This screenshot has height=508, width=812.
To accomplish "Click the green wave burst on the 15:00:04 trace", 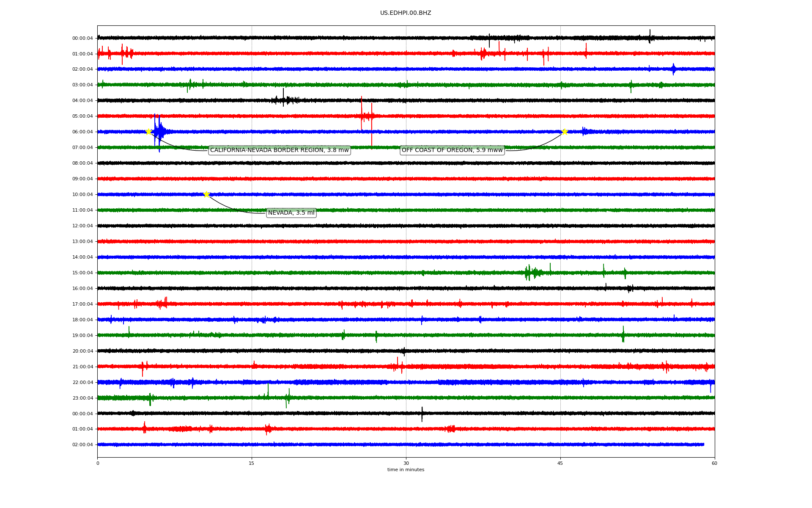I will click(531, 272).
